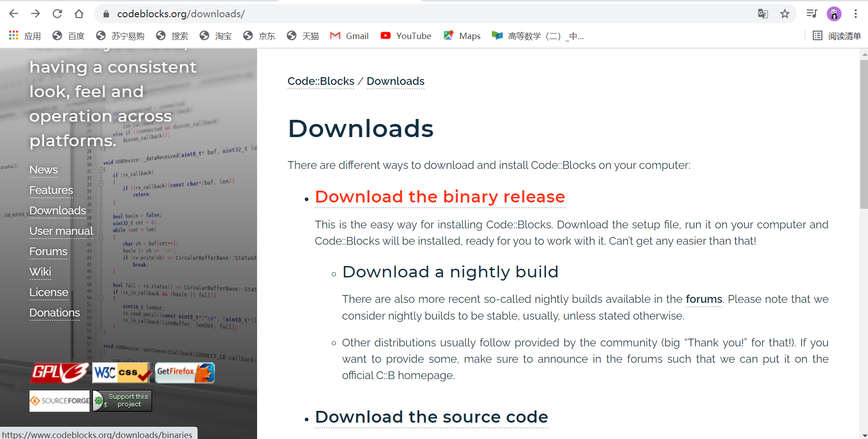Go back with the browser back arrow
Screen dimensions: 868x439
pos(14,14)
